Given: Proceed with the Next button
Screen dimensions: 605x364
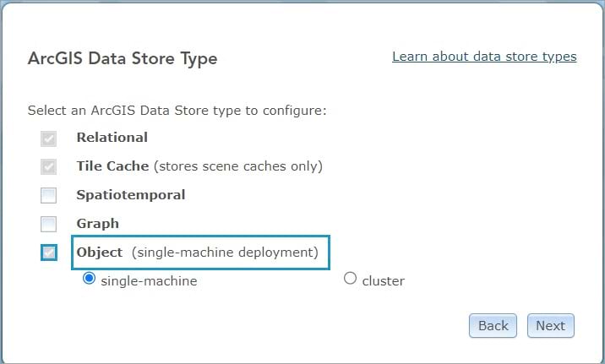Looking at the screenshot, I should point(551,325).
